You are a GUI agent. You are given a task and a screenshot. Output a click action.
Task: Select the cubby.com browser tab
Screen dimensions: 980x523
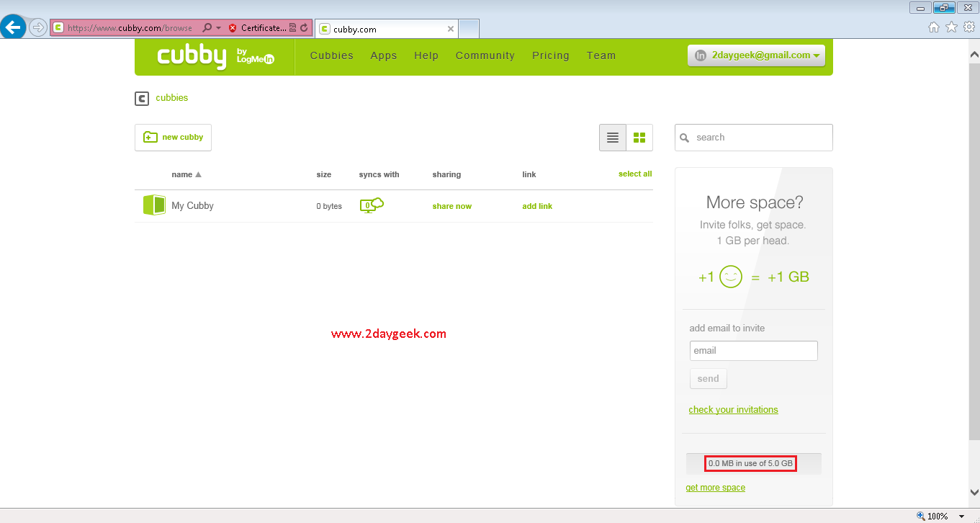(387, 29)
